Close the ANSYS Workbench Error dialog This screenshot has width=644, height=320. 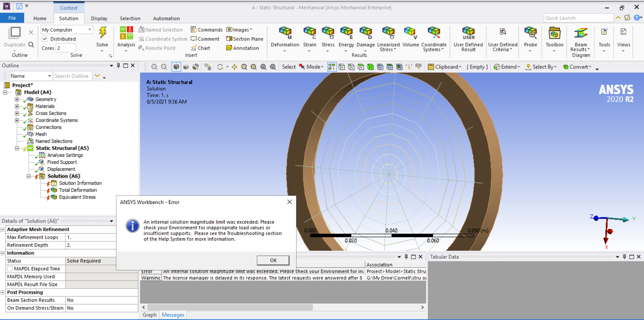coord(289,202)
